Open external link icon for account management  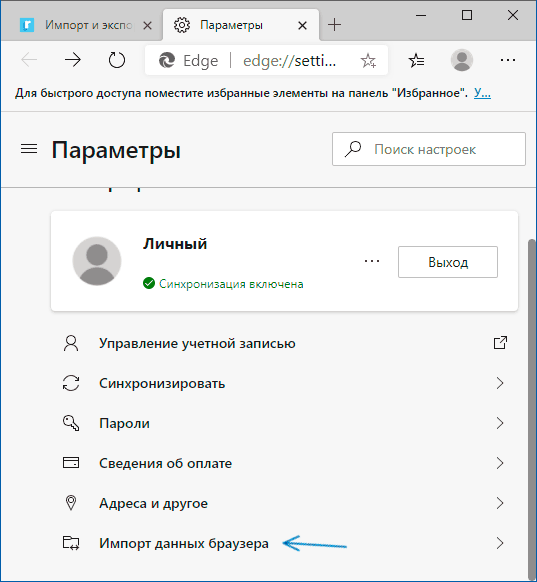[500, 343]
